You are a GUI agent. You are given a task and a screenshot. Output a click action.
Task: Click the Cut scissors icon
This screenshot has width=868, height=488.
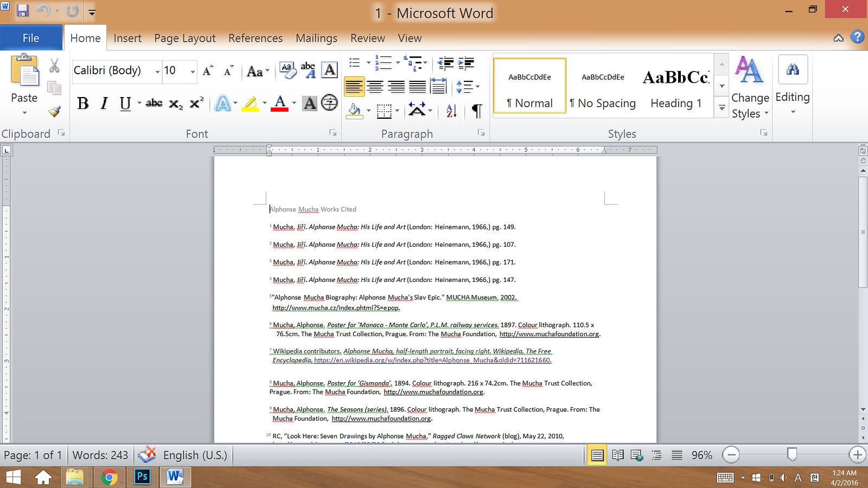pos(54,66)
